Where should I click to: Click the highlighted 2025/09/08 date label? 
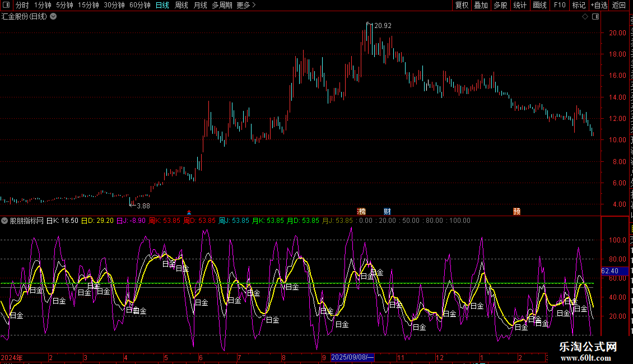click(352, 357)
